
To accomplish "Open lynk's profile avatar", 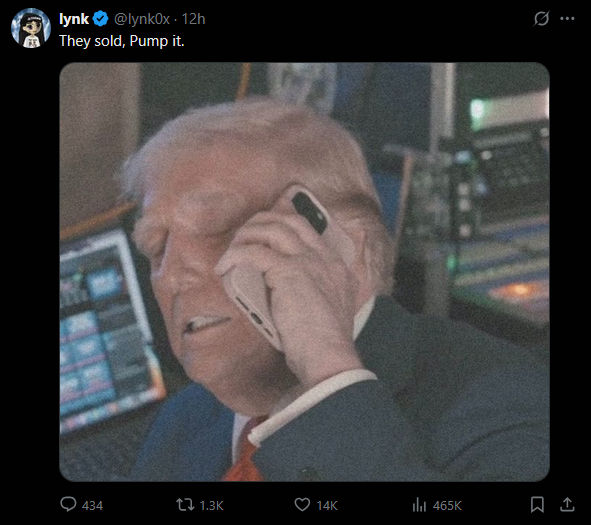I will [x=31, y=28].
